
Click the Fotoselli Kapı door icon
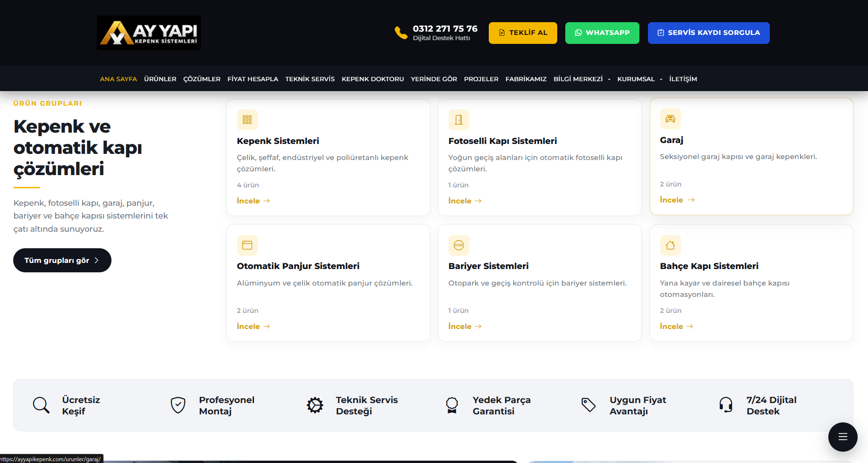click(x=459, y=120)
